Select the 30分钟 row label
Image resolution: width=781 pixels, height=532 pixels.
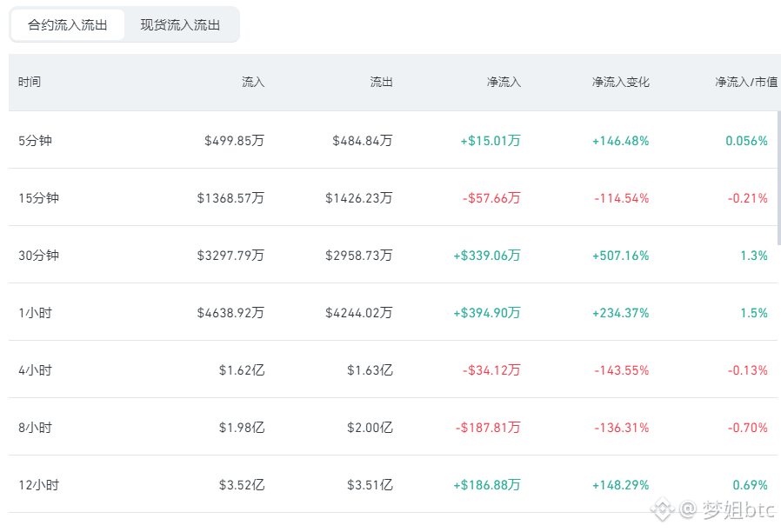tap(39, 256)
